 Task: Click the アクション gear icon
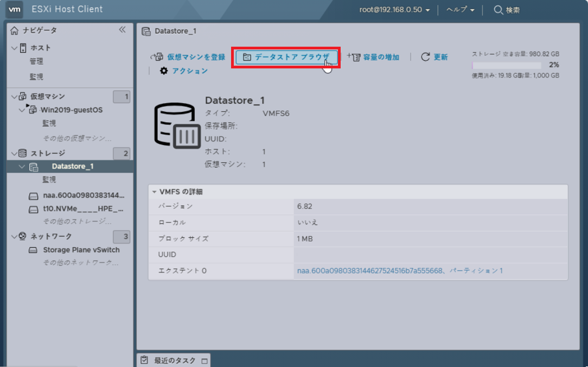tap(164, 71)
